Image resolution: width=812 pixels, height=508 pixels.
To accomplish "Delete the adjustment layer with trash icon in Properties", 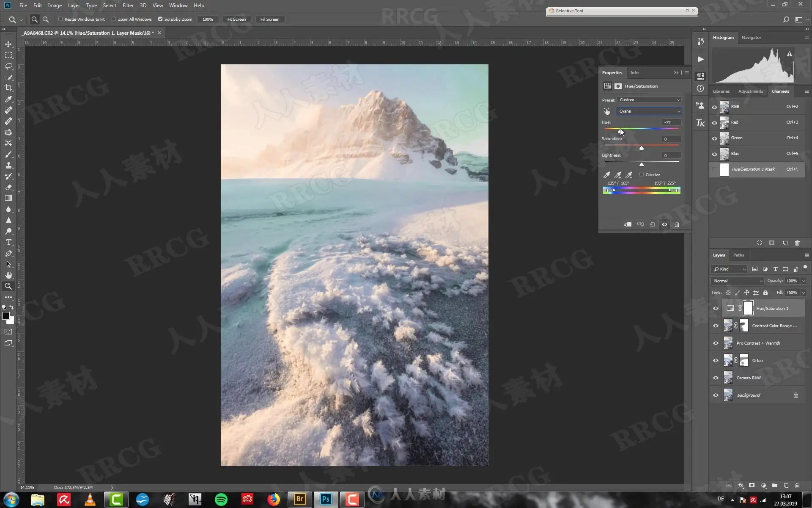I will [677, 224].
